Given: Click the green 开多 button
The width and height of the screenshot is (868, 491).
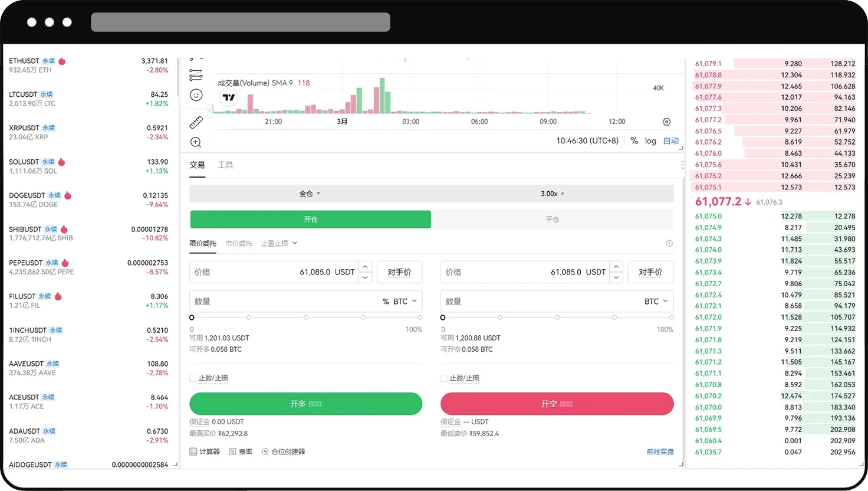Looking at the screenshot, I should click(x=305, y=404).
